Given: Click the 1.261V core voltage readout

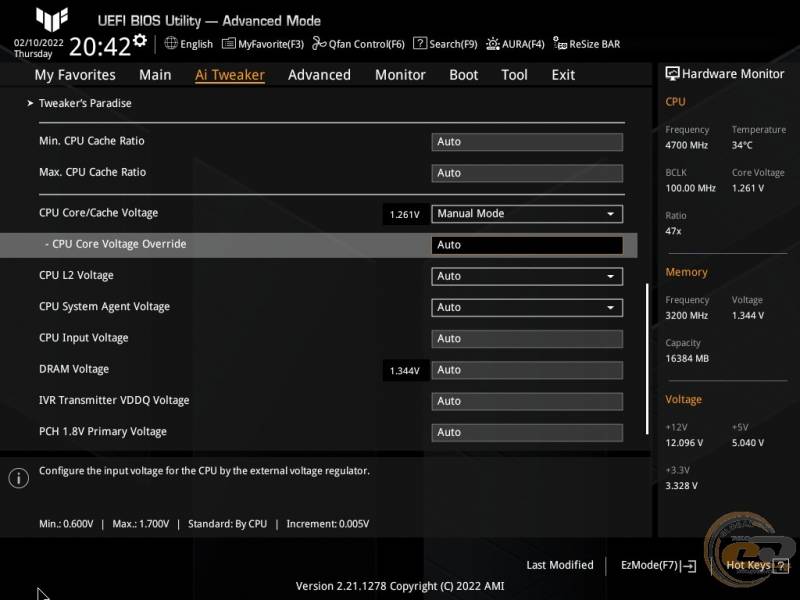Looking at the screenshot, I should (405, 214).
